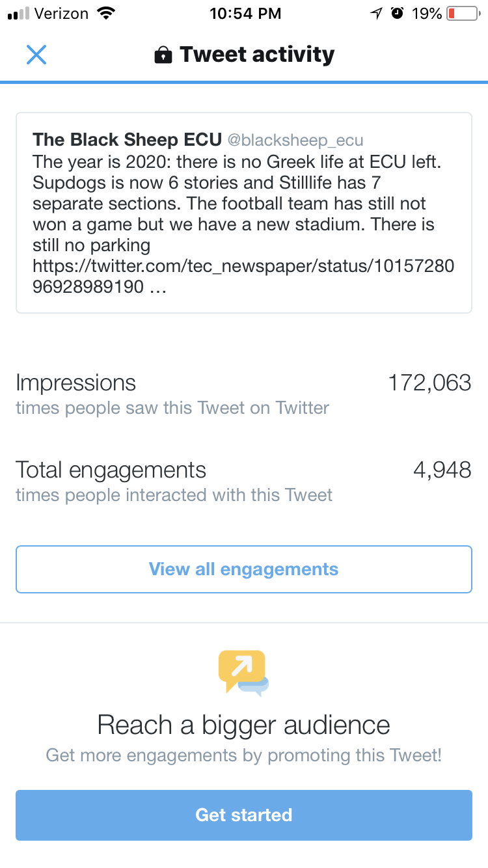Click the View all engagements button
This screenshot has height=868, width=488.
(x=244, y=569)
